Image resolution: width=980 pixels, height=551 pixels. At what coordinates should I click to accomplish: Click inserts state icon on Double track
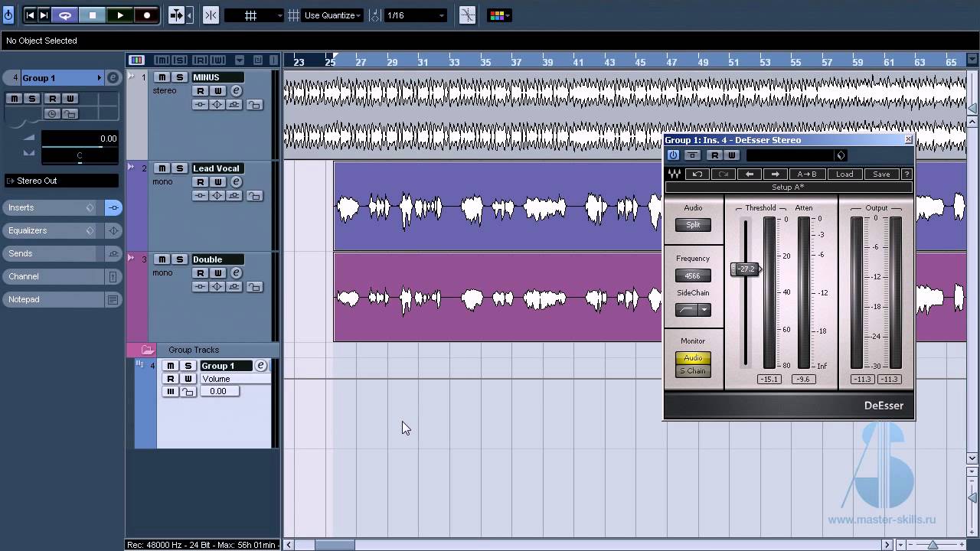tap(201, 287)
